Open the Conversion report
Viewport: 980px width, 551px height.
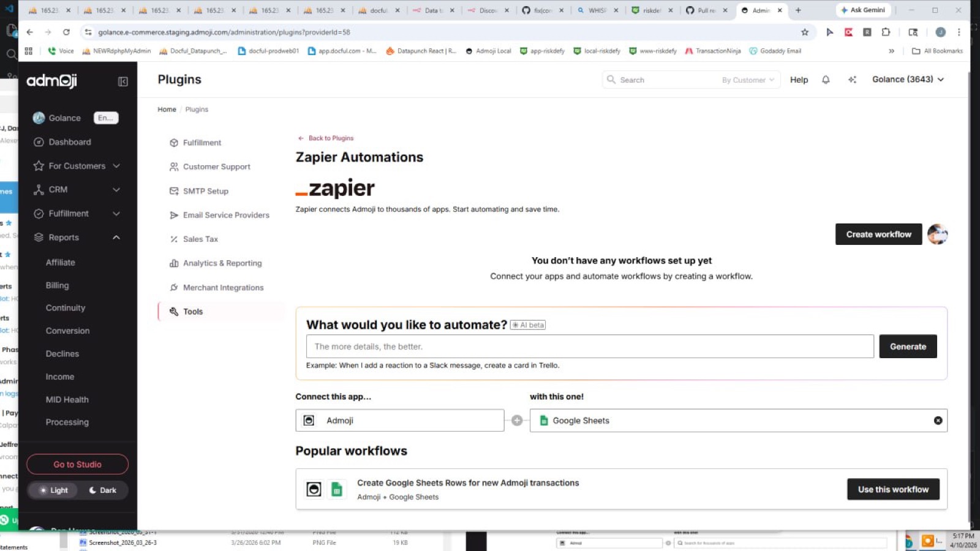tap(67, 331)
